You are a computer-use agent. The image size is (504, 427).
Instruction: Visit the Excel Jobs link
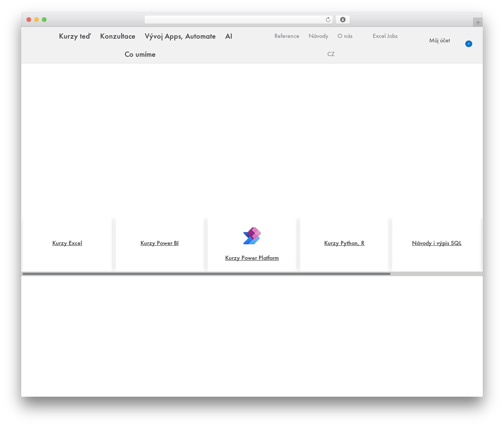[x=385, y=36]
